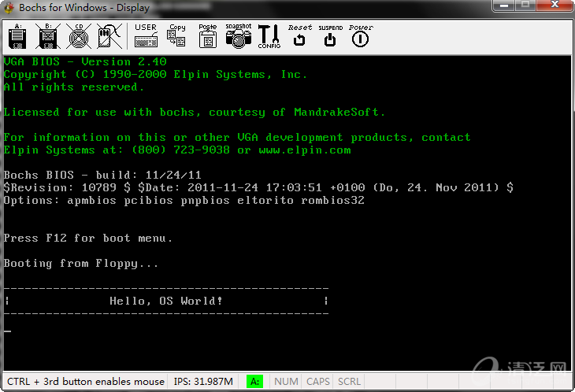This screenshot has width=575, height=392.
Task: Click the CAPS lock status indicator
Action: tap(318, 382)
